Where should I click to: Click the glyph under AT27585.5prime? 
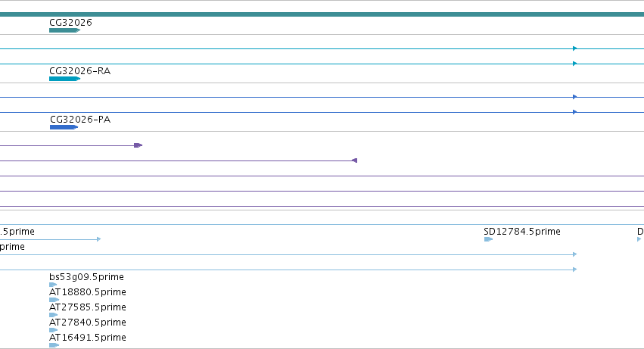coord(54,315)
